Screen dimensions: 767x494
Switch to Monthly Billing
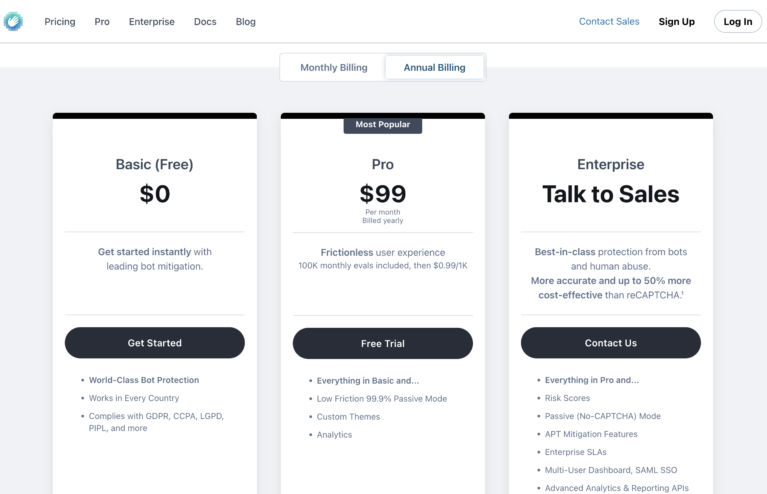point(334,67)
